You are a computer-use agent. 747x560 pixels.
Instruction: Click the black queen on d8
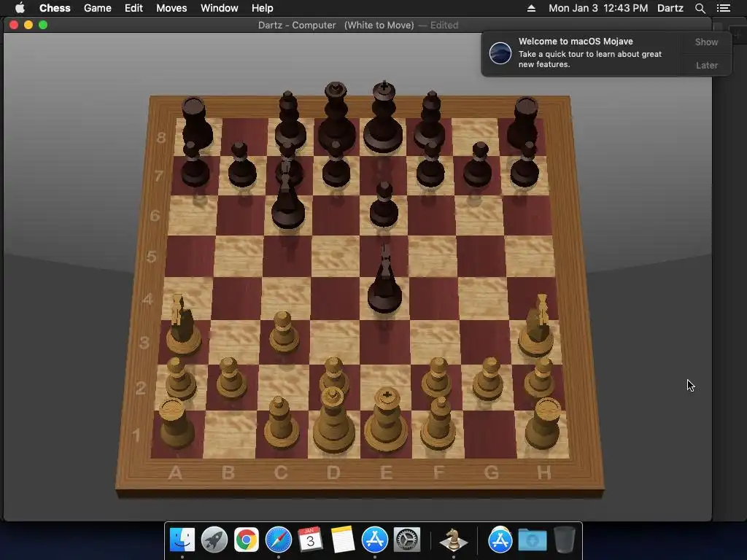(336, 117)
